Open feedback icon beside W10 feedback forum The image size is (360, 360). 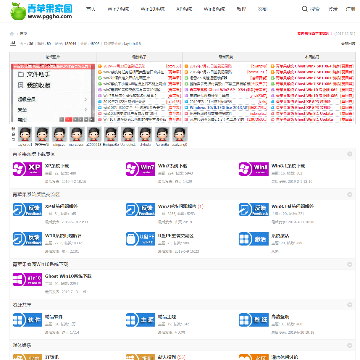pyautogui.click(x=27, y=239)
